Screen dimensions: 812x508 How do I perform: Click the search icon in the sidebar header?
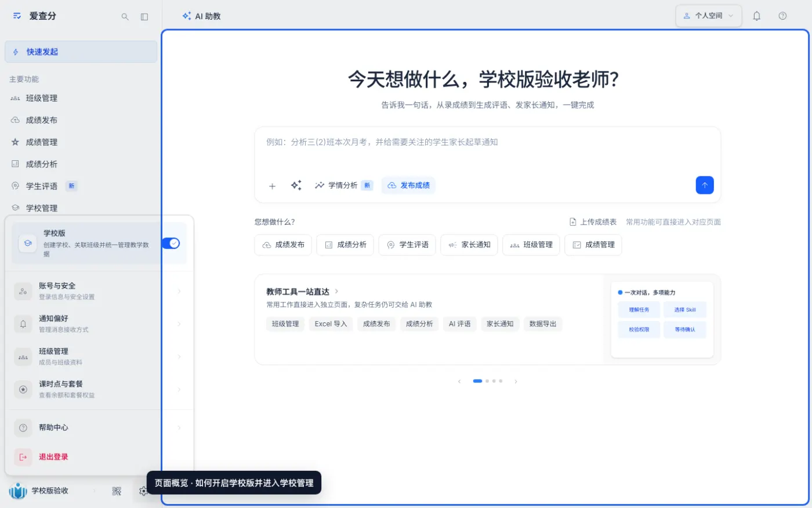125,17
